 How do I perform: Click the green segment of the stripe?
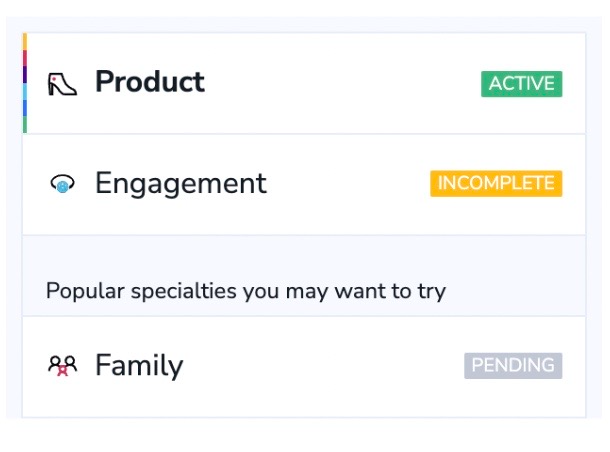24,125
